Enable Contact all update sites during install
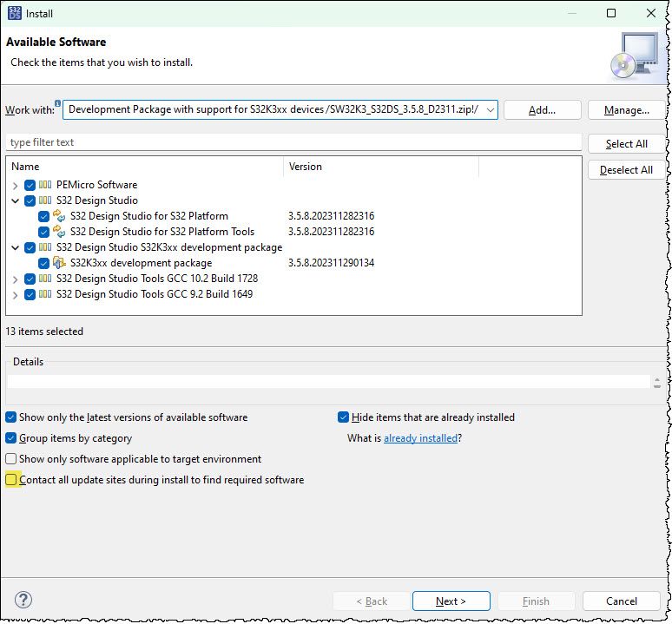672x624 pixels. coord(11,480)
